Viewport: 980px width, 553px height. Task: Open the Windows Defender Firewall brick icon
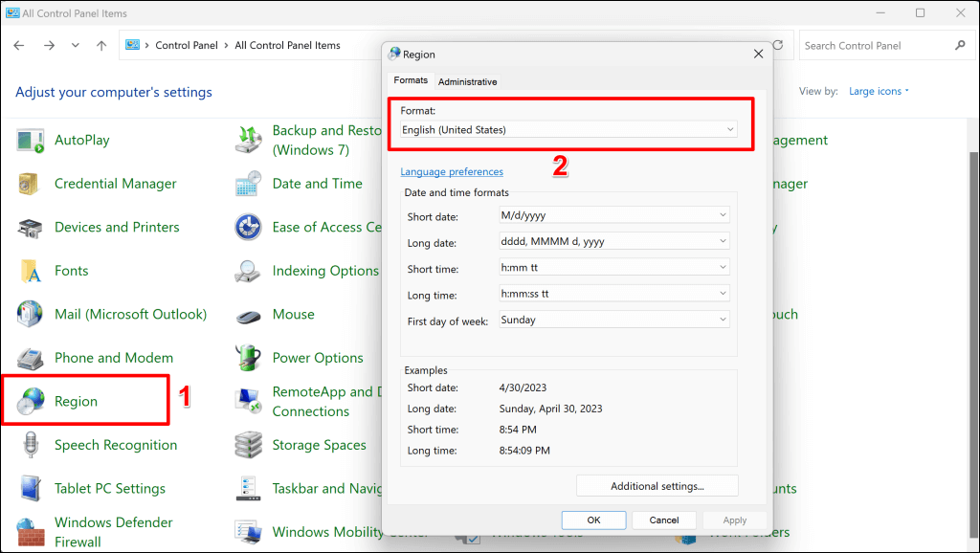pyautogui.click(x=30, y=532)
